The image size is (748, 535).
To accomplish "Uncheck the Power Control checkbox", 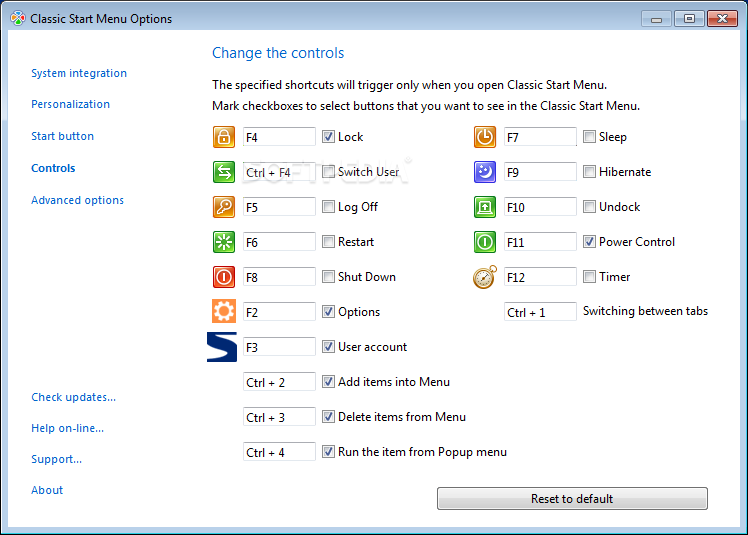I will tap(589, 242).
